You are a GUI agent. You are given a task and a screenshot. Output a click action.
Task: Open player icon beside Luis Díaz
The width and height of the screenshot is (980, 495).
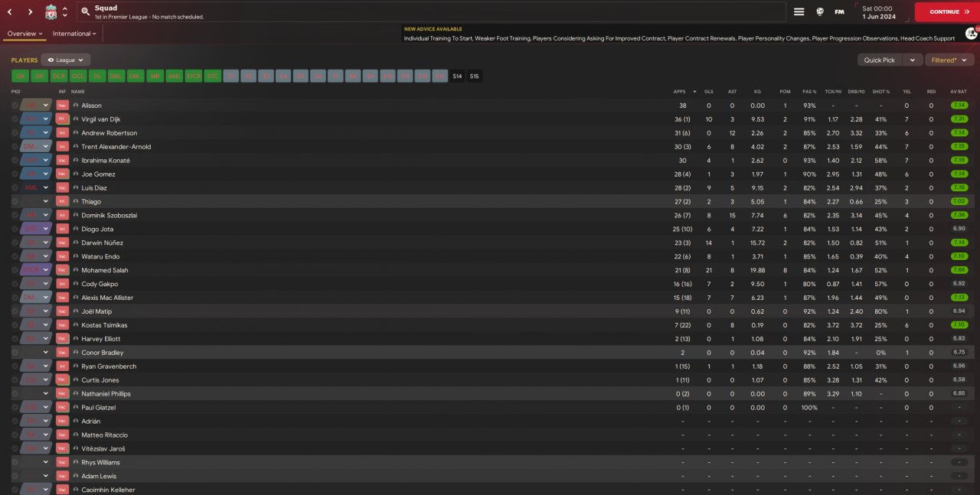pyautogui.click(x=76, y=188)
